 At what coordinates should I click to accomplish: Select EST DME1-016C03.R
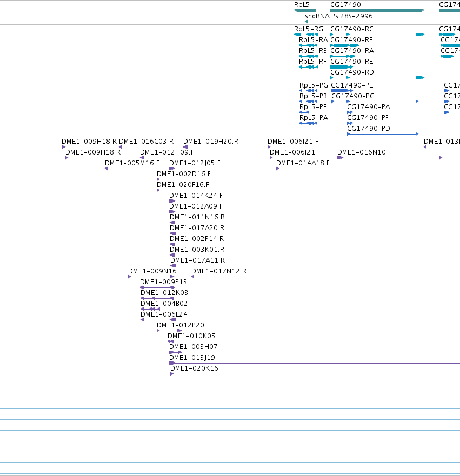(x=120, y=147)
